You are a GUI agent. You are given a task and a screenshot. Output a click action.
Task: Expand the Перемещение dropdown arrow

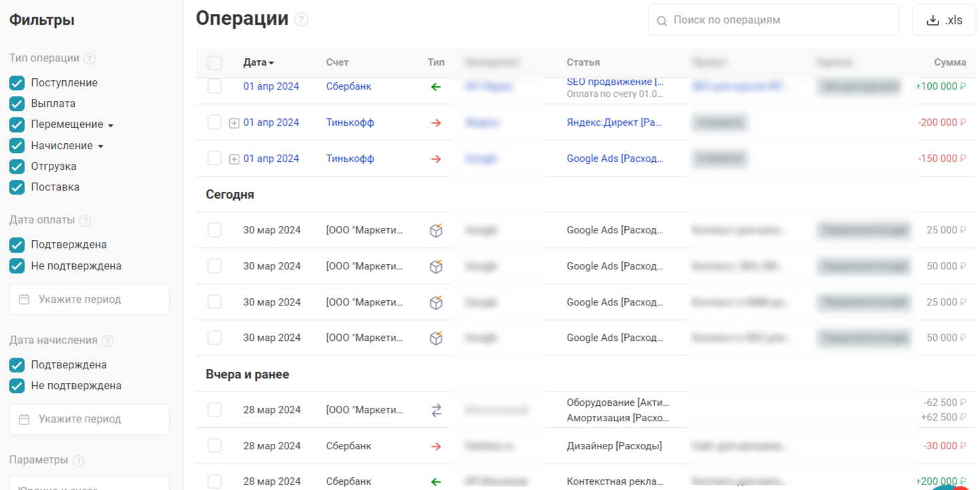pyautogui.click(x=111, y=125)
